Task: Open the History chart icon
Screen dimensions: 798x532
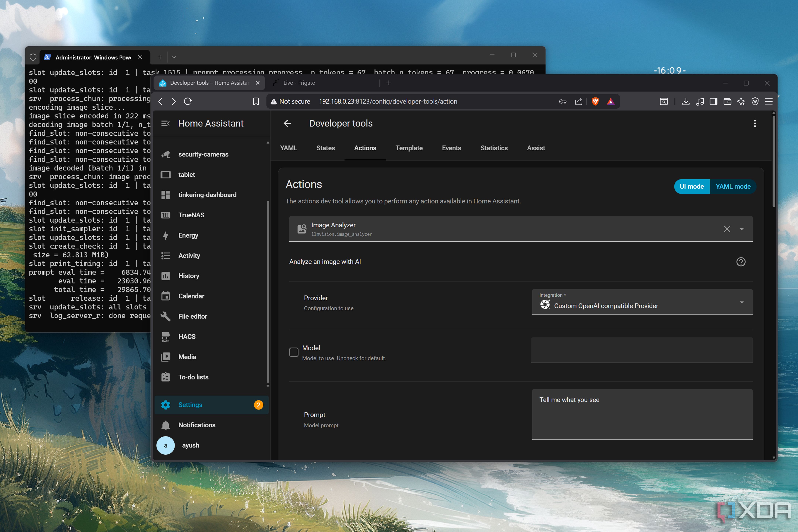Action: [166, 276]
